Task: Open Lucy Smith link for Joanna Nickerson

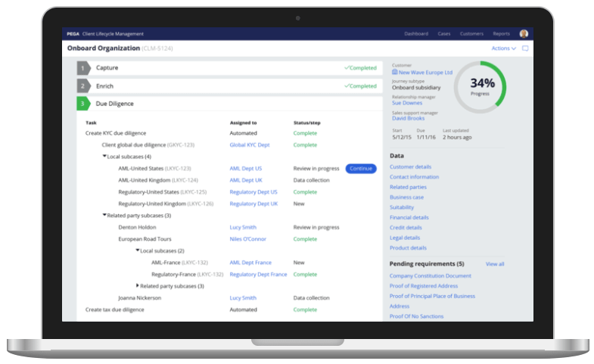Action: pyautogui.click(x=243, y=298)
